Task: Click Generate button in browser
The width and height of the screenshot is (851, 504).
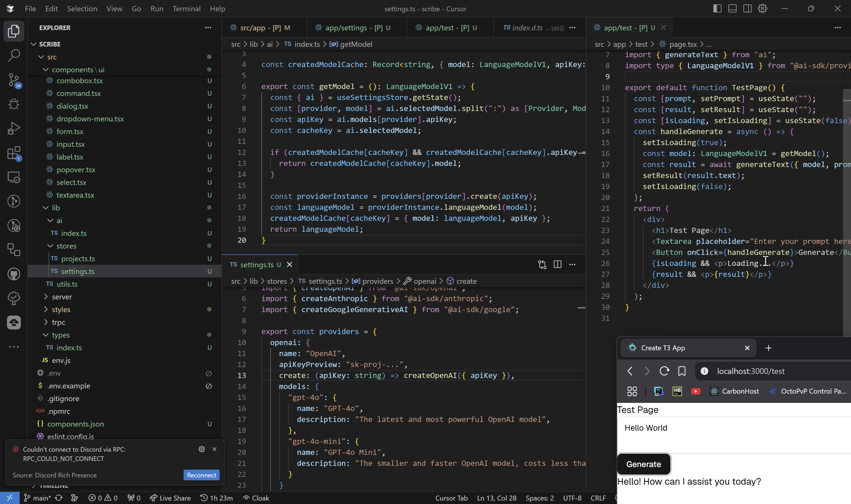Action: click(x=643, y=464)
